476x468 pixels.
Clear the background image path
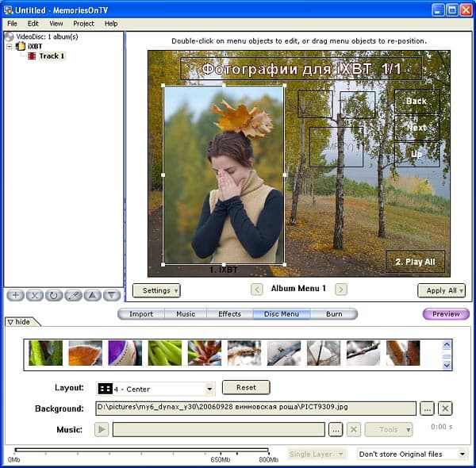(x=445, y=409)
